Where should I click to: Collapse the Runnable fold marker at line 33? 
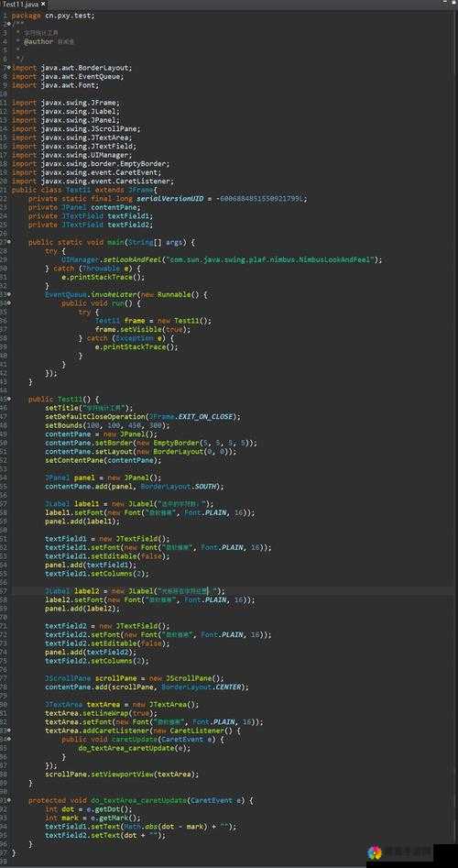(9, 294)
